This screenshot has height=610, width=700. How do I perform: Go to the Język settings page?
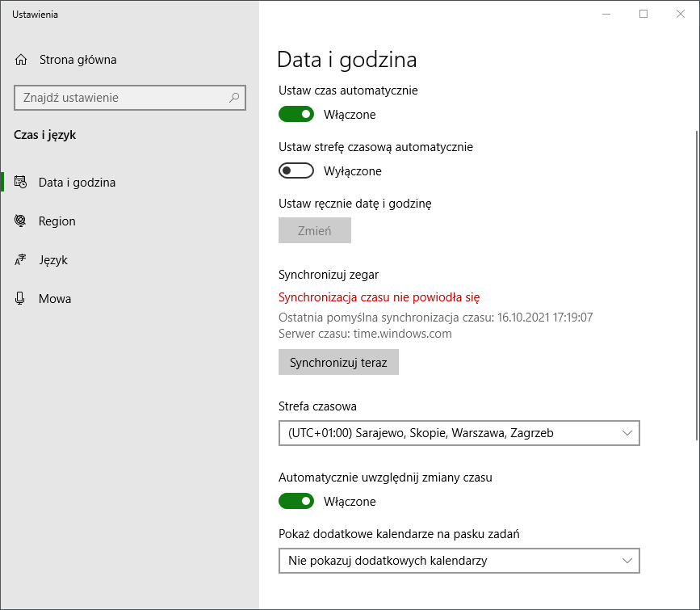(x=129, y=259)
